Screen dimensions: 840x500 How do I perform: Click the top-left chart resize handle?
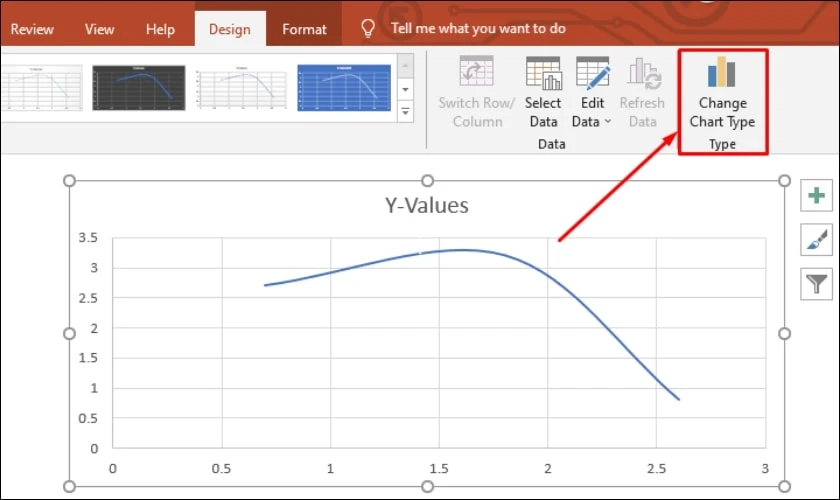point(69,181)
